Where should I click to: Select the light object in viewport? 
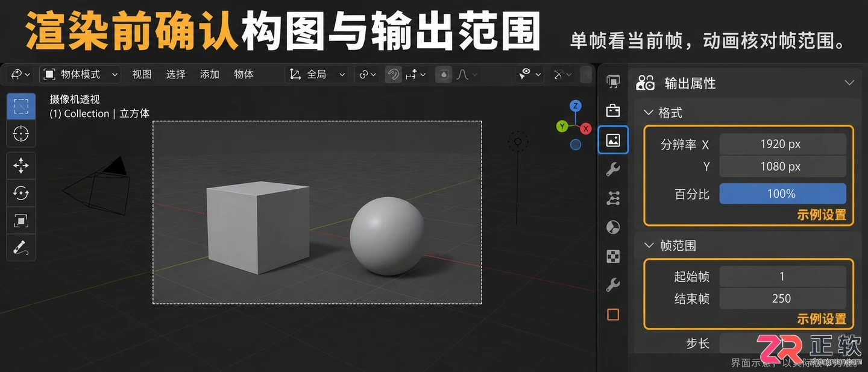pos(518,142)
